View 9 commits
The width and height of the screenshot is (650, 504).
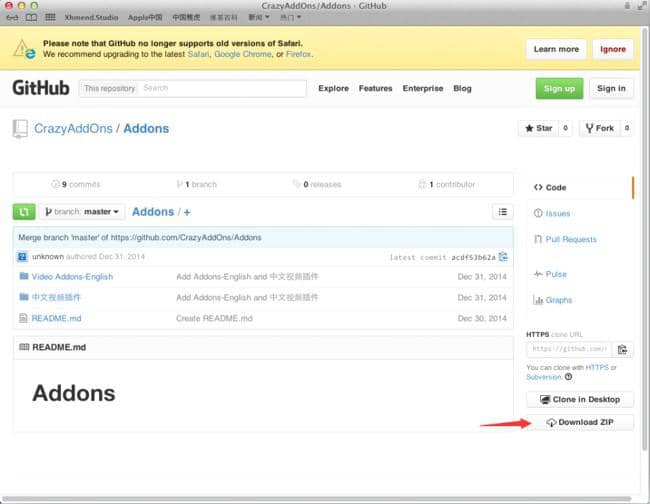point(76,184)
